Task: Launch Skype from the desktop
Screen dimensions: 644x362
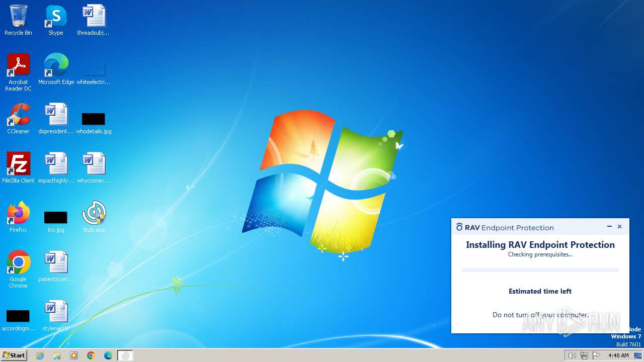Action: tap(56, 20)
